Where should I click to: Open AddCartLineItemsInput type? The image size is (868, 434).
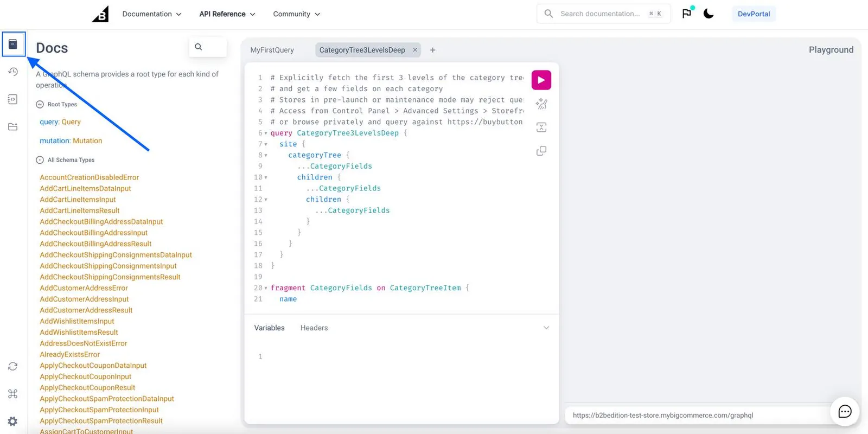point(78,200)
